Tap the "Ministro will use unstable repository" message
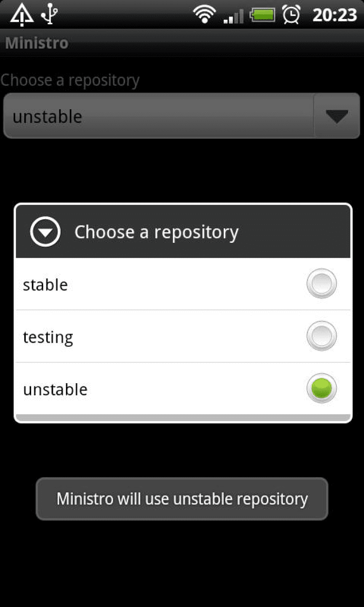 coord(182,499)
